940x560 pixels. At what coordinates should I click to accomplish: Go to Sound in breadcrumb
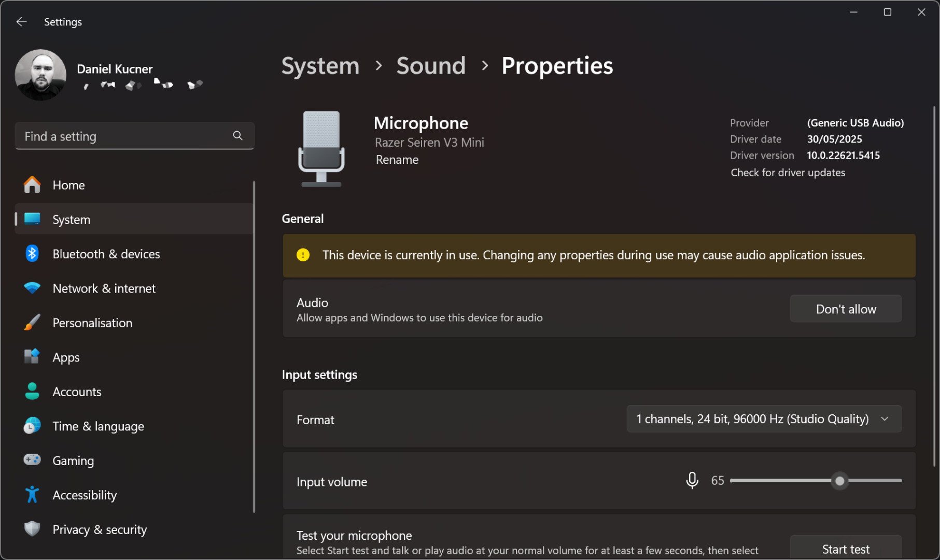(x=430, y=66)
